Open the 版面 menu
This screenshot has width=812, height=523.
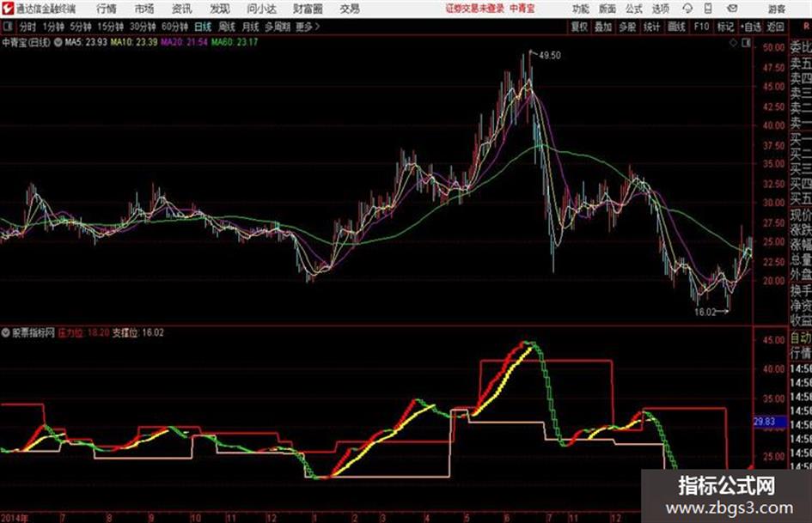607,9
